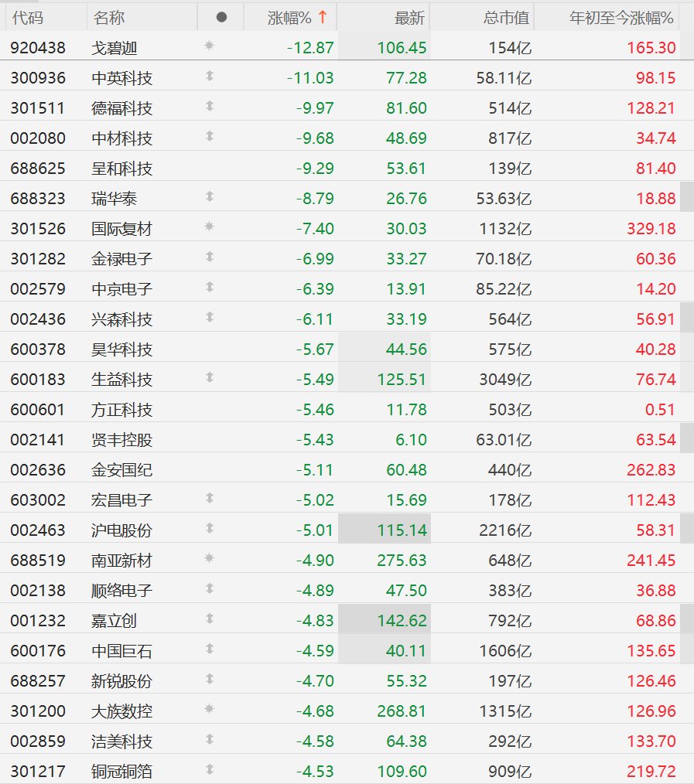Click market cap 1606亿
This screenshot has height=784, width=694.
(x=505, y=650)
